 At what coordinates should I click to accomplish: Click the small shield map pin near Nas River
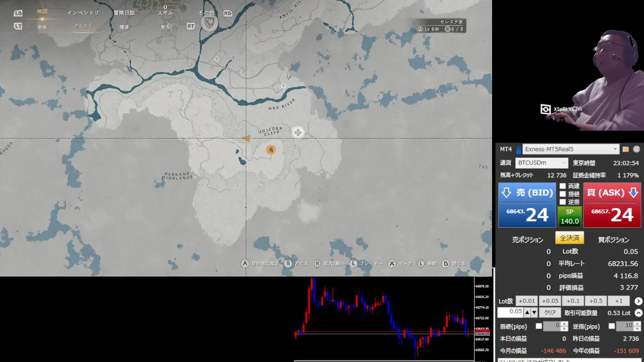click(x=283, y=86)
